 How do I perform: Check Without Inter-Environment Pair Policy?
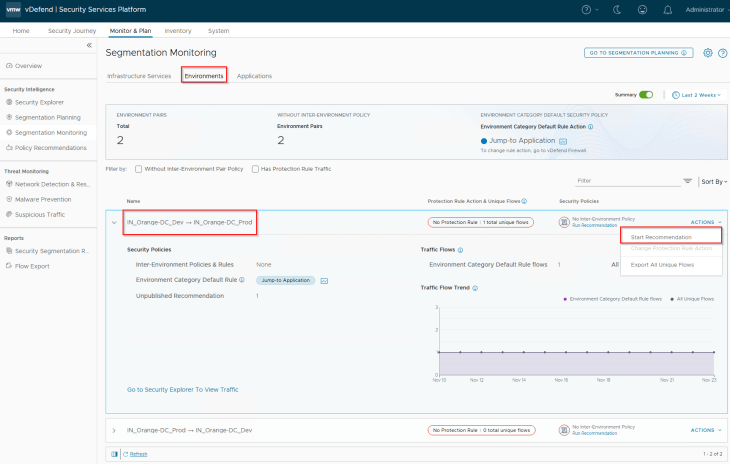point(139,168)
